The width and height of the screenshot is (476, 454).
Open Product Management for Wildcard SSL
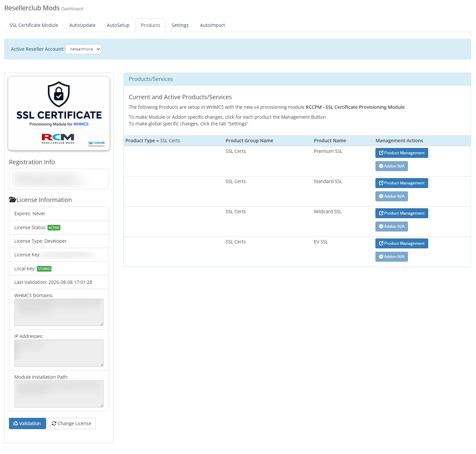pos(402,213)
